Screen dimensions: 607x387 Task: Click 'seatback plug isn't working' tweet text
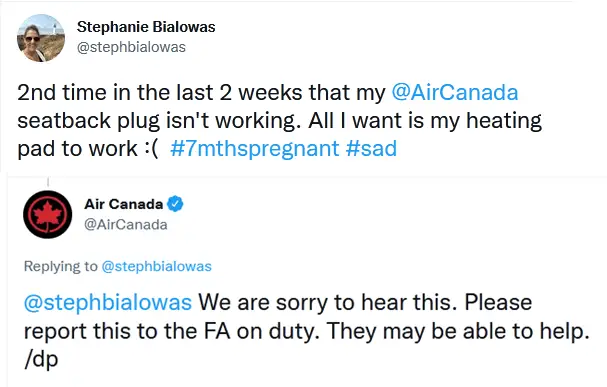tap(159, 121)
